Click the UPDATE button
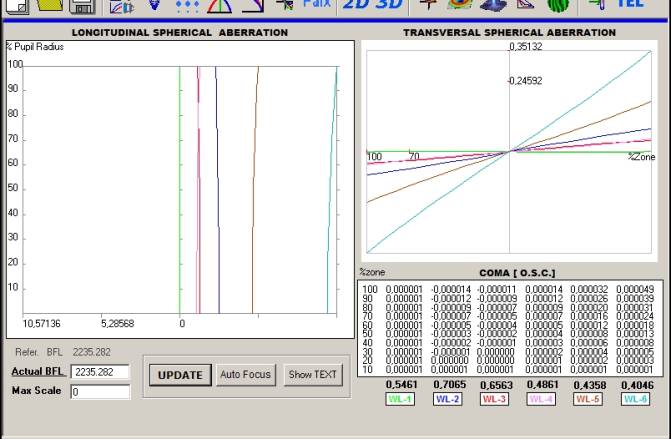The width and height of the screenshot is (671, 439). pos(180,375)
